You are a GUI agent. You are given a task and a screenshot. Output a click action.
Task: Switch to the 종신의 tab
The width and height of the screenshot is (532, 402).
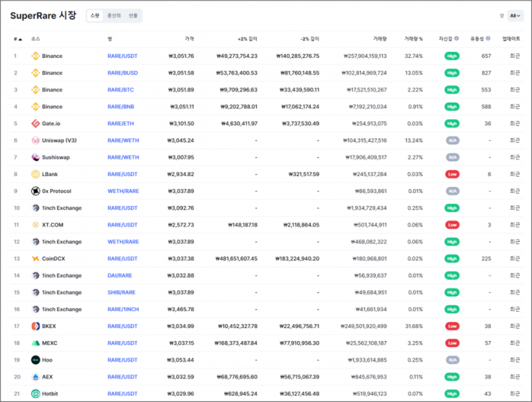click(114, 15)
